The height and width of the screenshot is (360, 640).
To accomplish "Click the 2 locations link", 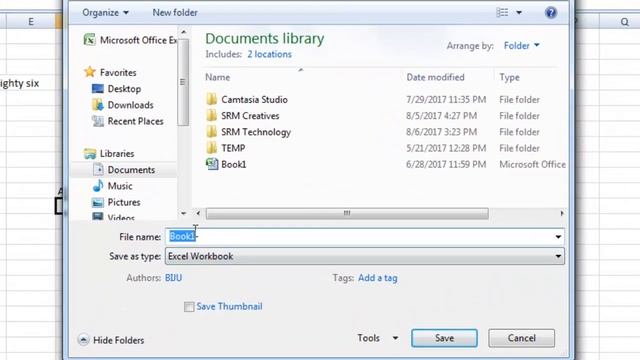I will coord(269,54).
